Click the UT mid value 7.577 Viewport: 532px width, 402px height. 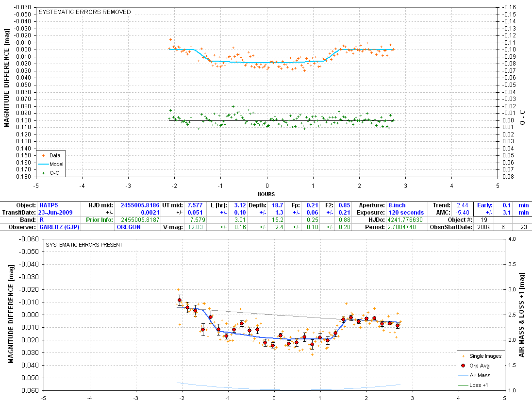(x=195, y=205)
